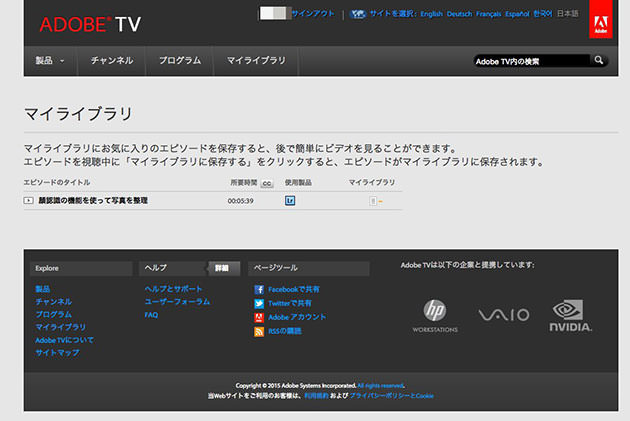This screenshot has width=630, height=421.
Task: Click the RSS feed icon
Action: 259,331
